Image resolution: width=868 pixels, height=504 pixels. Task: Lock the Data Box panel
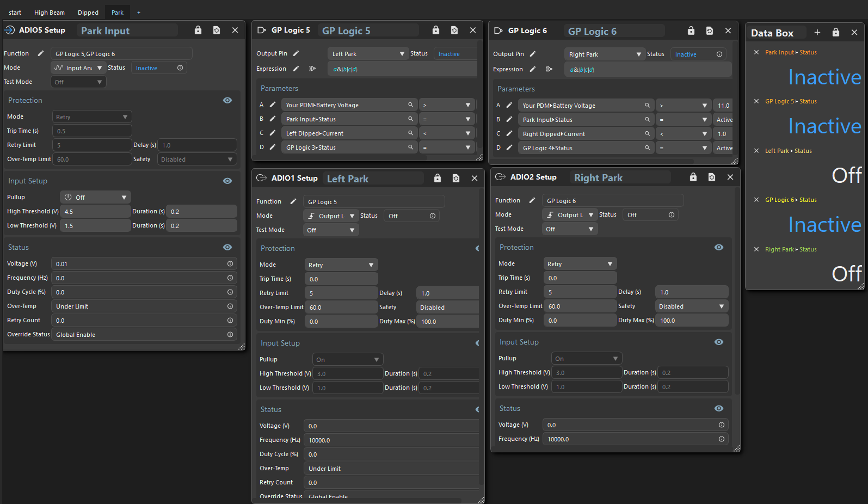click(836, 33)
